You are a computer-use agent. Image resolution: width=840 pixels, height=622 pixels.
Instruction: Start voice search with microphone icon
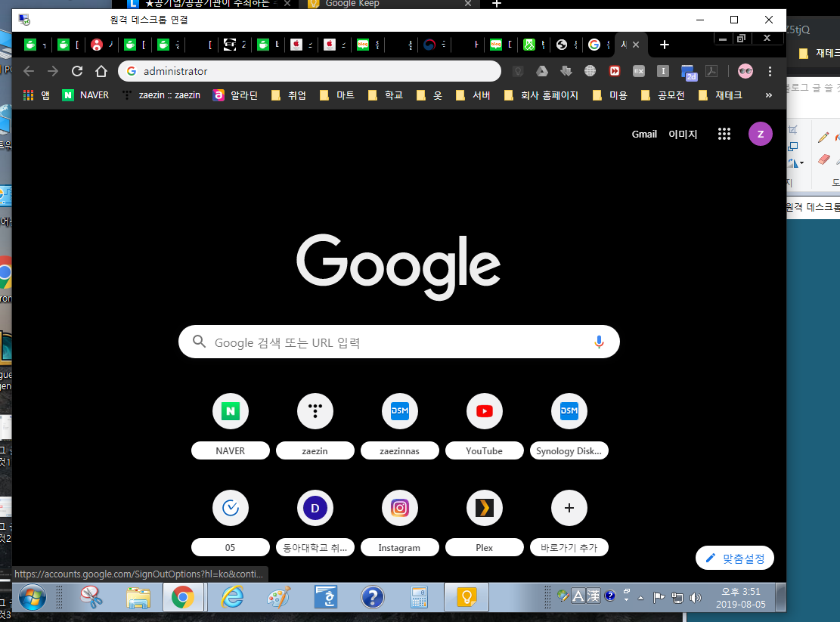599,342
